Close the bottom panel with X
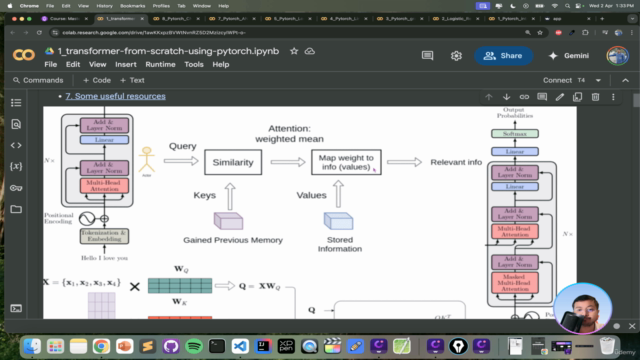This screenshot has height=360, width=640. [x=632, y=326]
